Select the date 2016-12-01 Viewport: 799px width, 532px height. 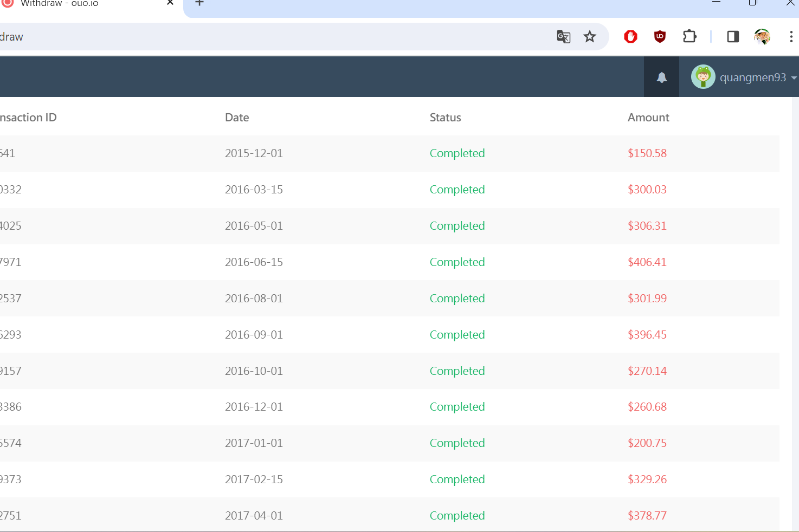(x=254, y=407)
